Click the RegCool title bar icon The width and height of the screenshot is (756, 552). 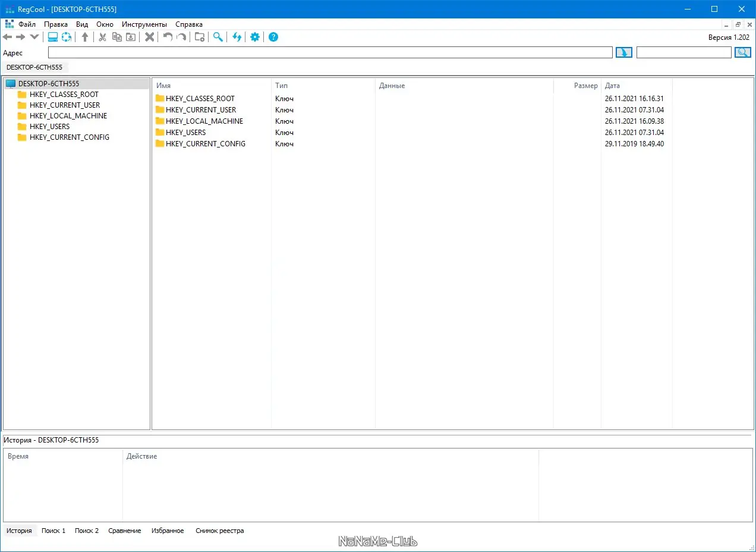click(x=10, y=9)
